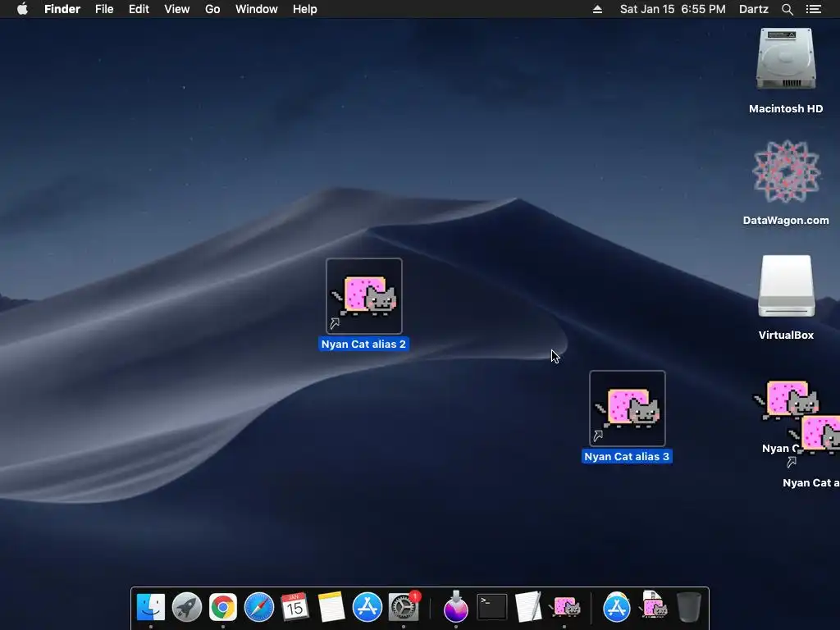The image size is (840, 630).
Task: Select the VirtualBox disk icon
Action: coord(786,286)
